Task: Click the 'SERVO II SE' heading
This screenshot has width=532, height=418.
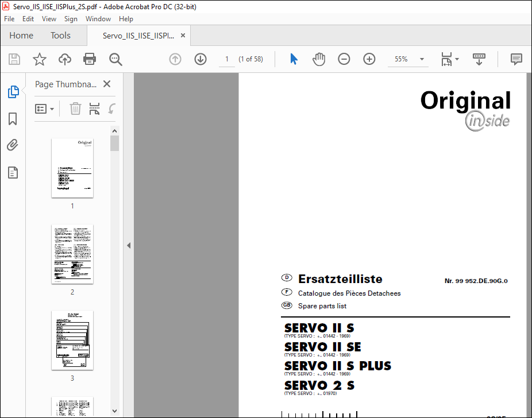Action: click(x=323, y=347)
